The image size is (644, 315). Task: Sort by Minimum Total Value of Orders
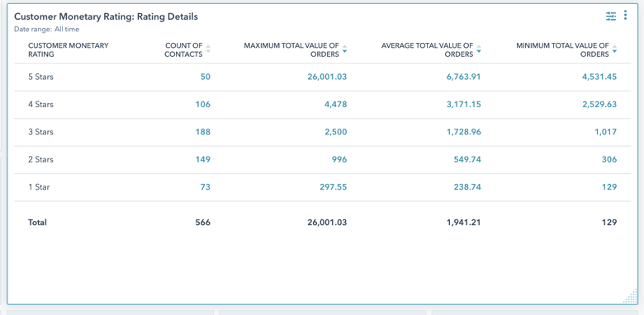[x=614, y=49]
